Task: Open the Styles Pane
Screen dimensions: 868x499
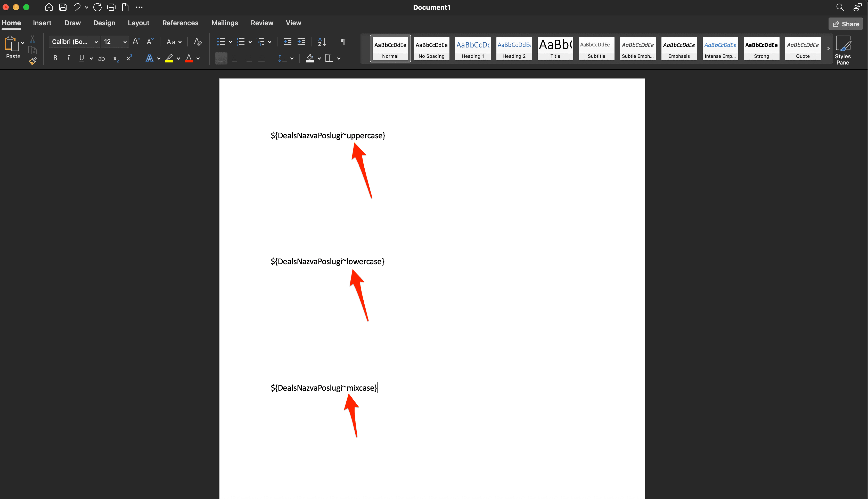Action: 843,50
